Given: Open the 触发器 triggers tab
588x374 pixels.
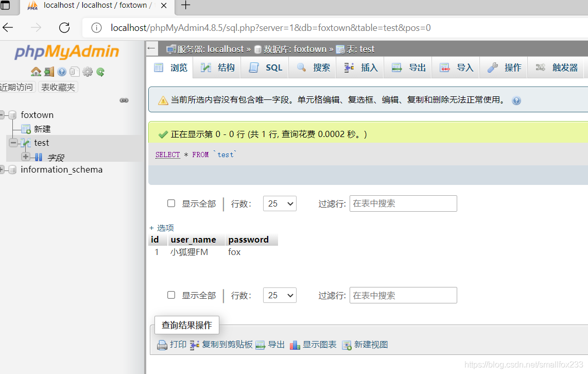Looking at the screenshot, I should tap(556, 67).
